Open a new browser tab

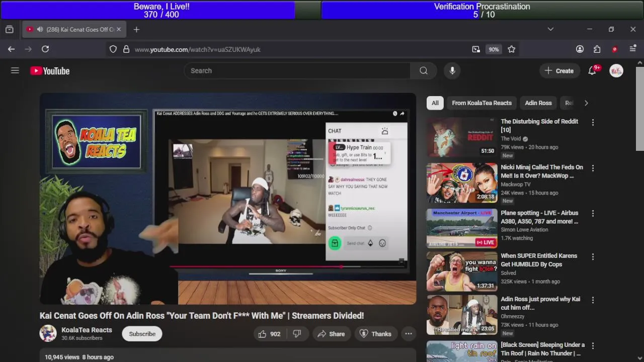click(x=136, y=30)
